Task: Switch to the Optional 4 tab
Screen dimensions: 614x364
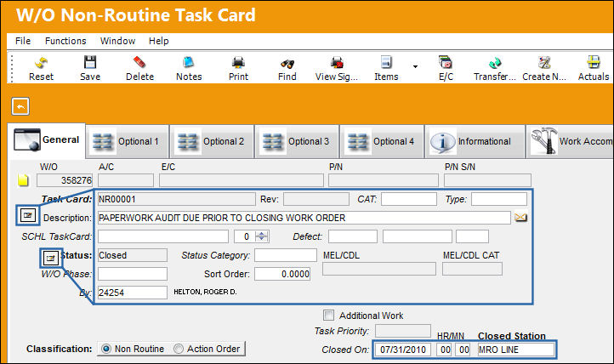Action: (382, 141)
